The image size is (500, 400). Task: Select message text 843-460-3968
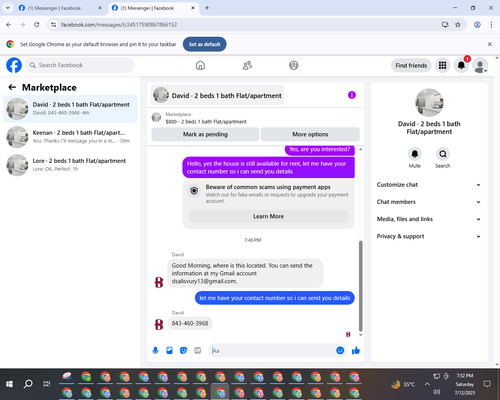click(190, 323)
